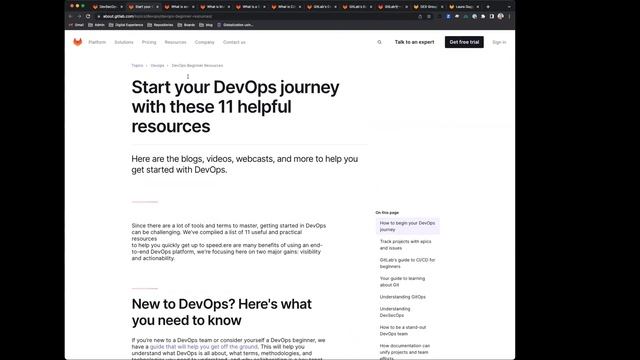Open the Repositories bookmark folder
This screenshot has width=640, height=360.
pos(160,25)
